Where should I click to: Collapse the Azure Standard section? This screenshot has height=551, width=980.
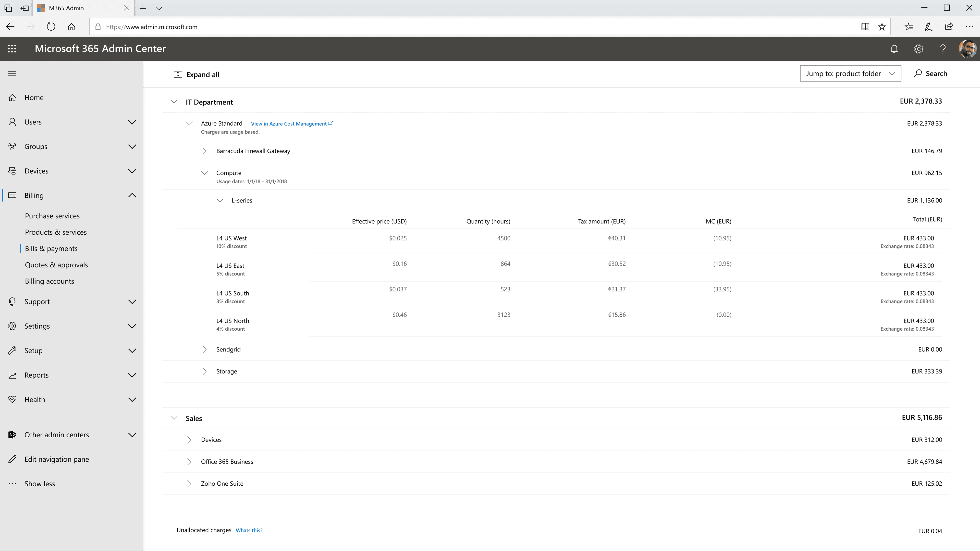(x=189, y=123)
